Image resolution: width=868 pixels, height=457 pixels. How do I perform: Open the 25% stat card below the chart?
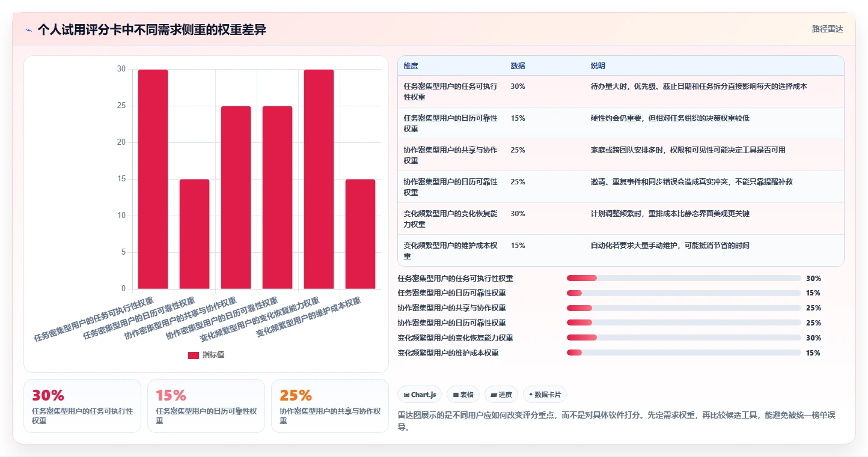pos(330,406)
